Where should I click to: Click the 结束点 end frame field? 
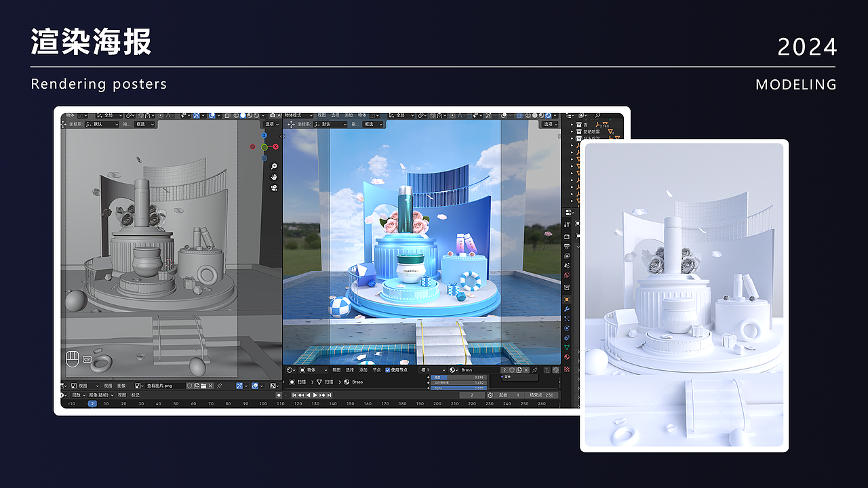[540, 395]
